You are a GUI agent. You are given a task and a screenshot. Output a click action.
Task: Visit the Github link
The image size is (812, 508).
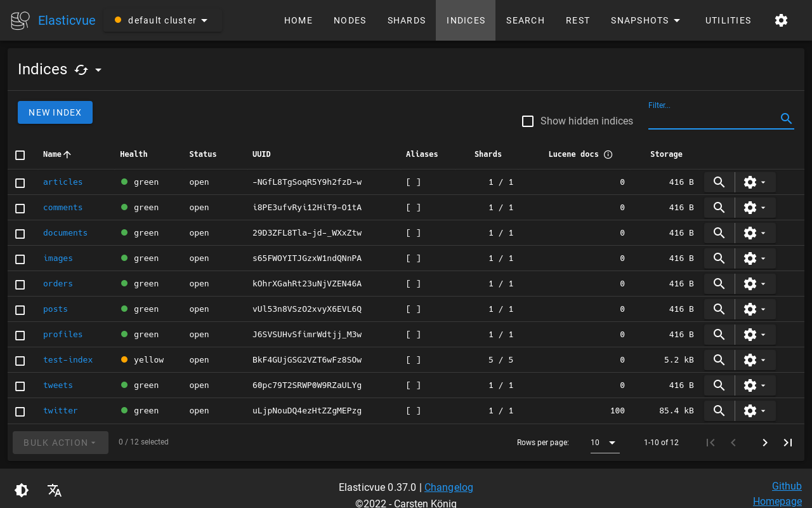tap(787, 486)
